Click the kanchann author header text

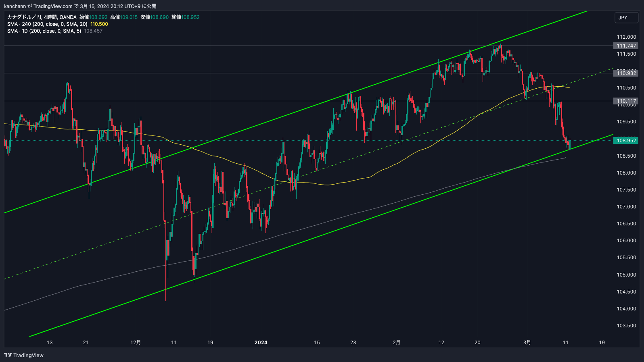(15, 6)
